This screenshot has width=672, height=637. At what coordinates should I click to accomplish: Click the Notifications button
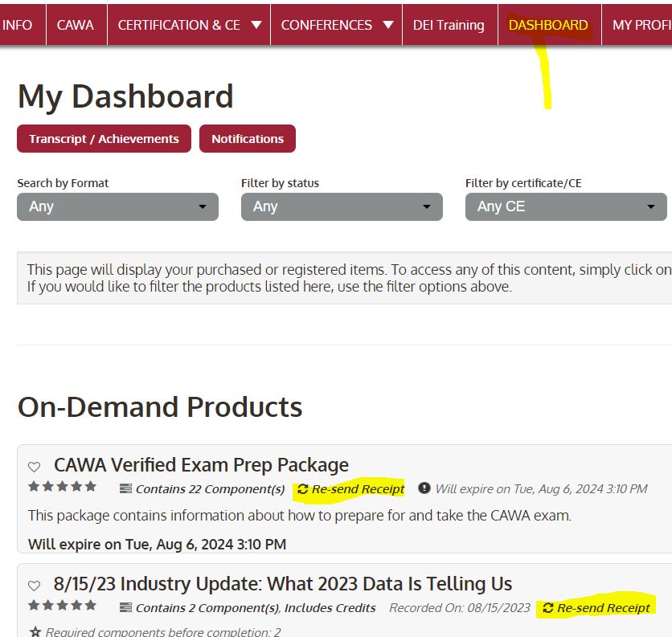(x=248, y=139)
